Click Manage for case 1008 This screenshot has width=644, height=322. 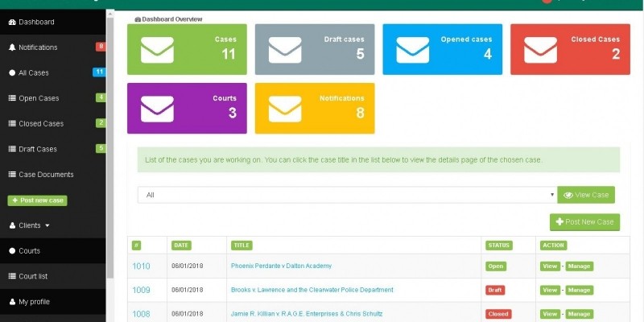pos(579,314)
